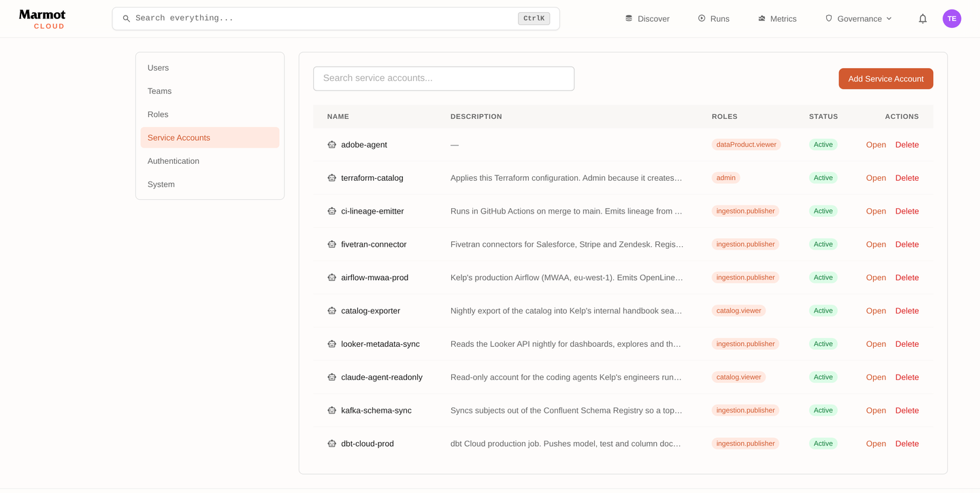Delete the airflow-mwaa-prod account
This screenshot has height=493, width=980.
907,277
